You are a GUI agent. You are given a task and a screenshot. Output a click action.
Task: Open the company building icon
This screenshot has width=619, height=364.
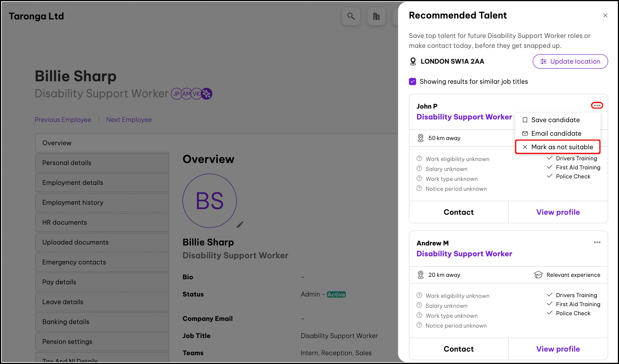[376, 16]
